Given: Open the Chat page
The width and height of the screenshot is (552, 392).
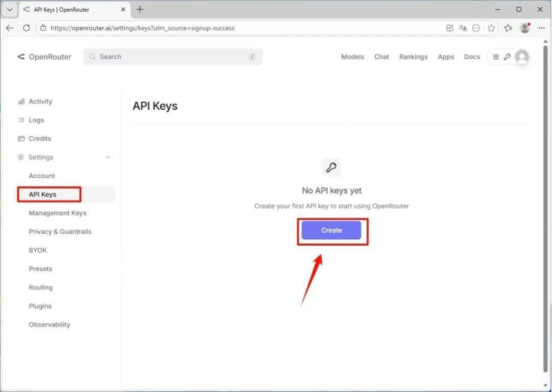Looking at the screenshot, I should [382, 56].
